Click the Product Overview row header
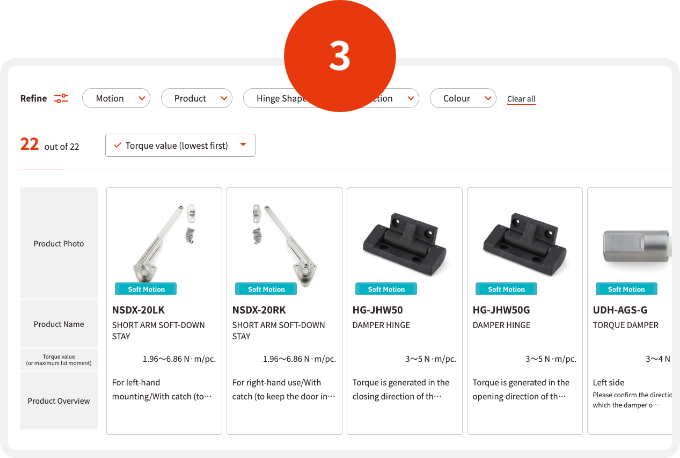This screenshot has width=680, height=458. pos(59,401)
